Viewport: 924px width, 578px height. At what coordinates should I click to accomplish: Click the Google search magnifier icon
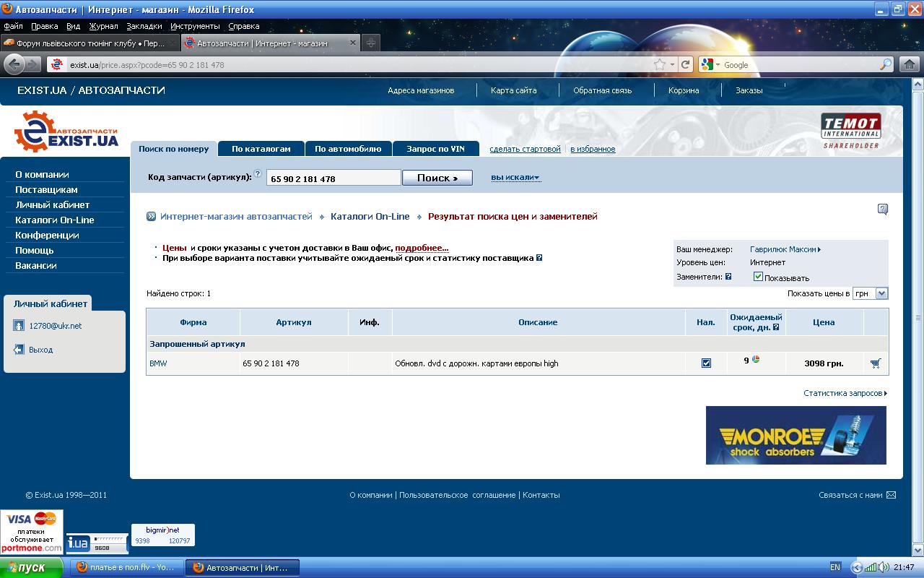886,64
